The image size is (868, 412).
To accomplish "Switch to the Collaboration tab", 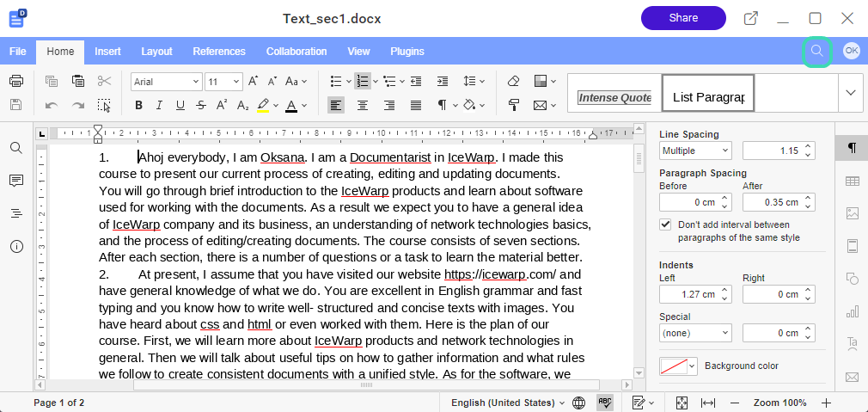I will [x=296, y=52].
